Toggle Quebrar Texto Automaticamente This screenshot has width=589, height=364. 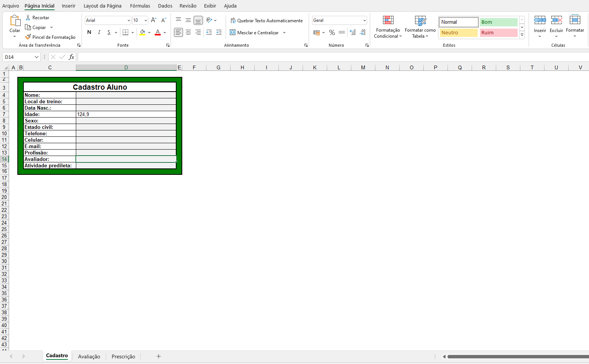pyautogui.click(x=266, y=21)
